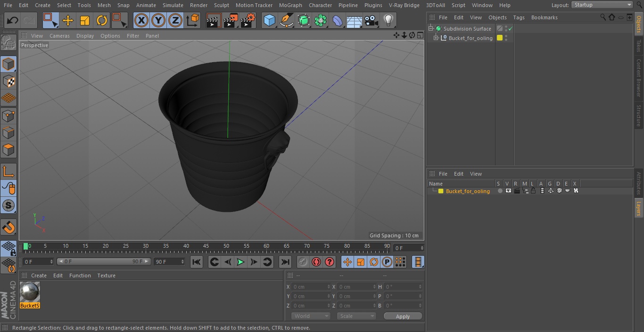
Task: Render the active view
Action: pyautogui.click(x=214, y=21)
